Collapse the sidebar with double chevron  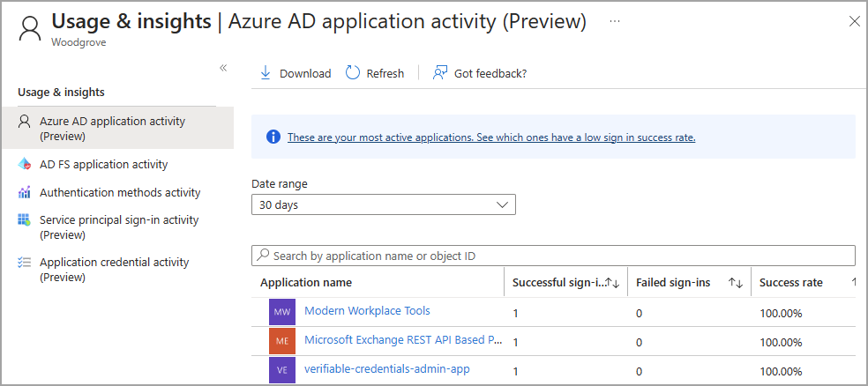tap(223, 68)
